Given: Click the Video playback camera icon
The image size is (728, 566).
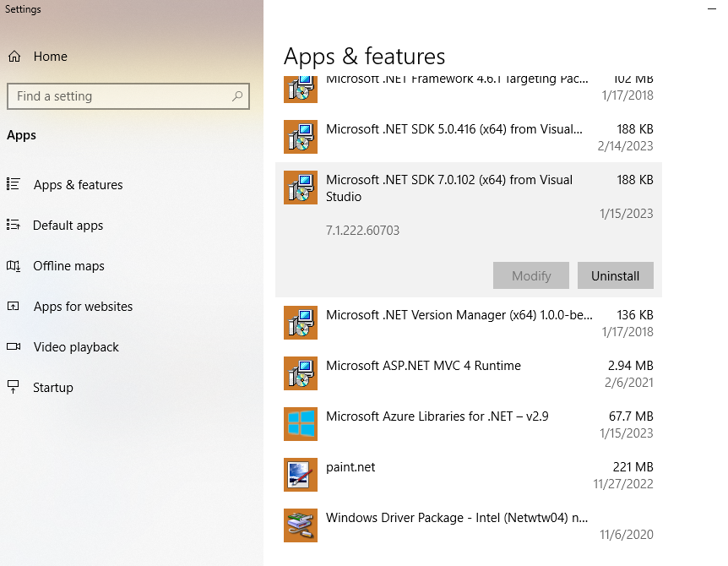Looking at the screenshot, I should [14, 347].
